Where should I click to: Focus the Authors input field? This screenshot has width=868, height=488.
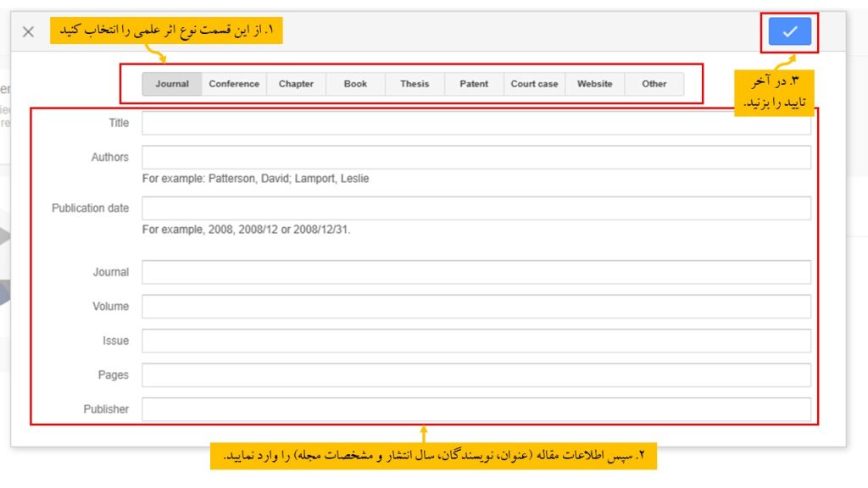(475, 157)
